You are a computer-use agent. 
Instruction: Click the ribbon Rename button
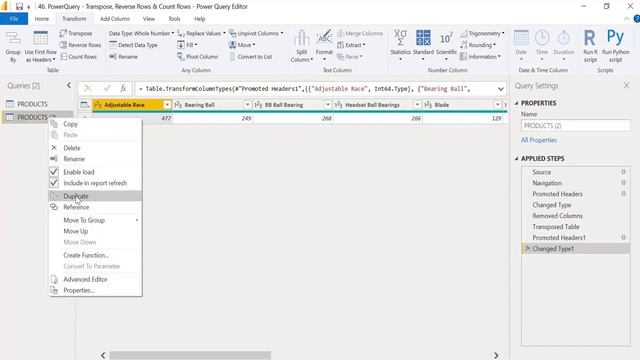click(x=123, y=57)
